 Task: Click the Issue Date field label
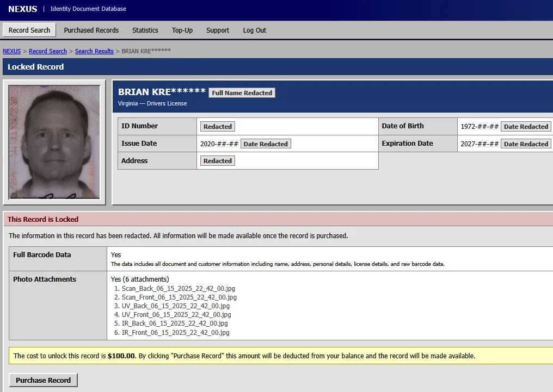click(139, 144)
